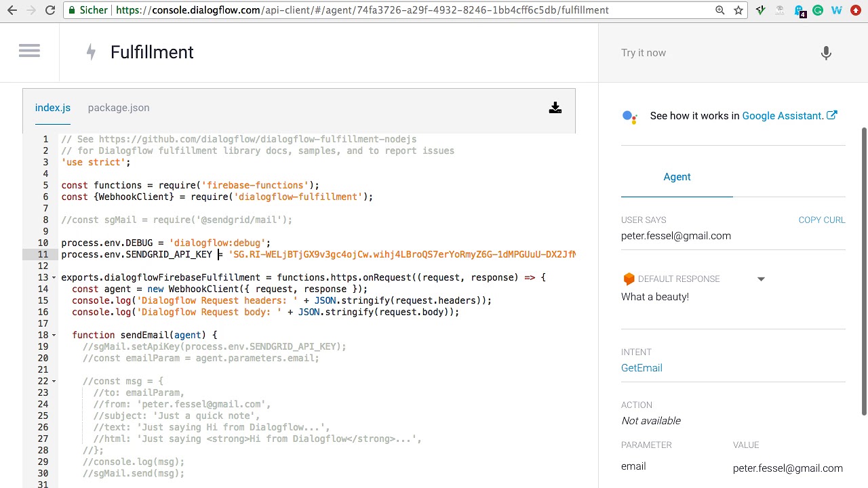The width and height of the screenshot is (868, 488).
Task: Select the Agent tab
Action: (x=677, y=177)
